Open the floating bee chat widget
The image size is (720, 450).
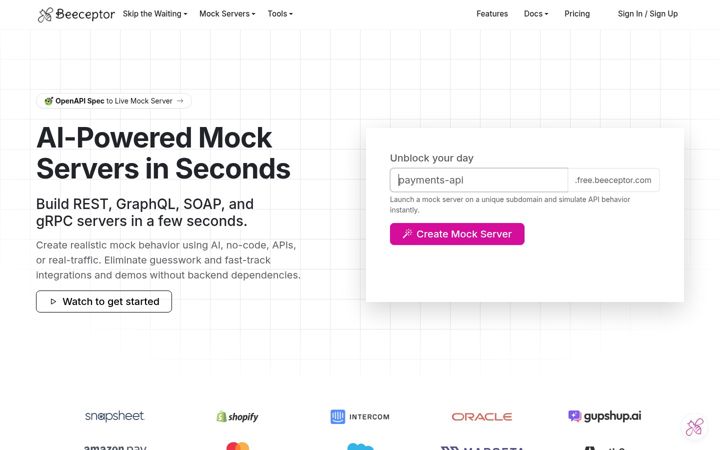tap(694, 427)
